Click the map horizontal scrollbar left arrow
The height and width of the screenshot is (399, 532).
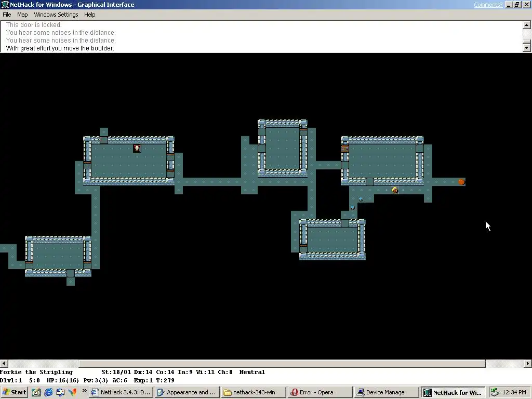click(x=4, y=363)
